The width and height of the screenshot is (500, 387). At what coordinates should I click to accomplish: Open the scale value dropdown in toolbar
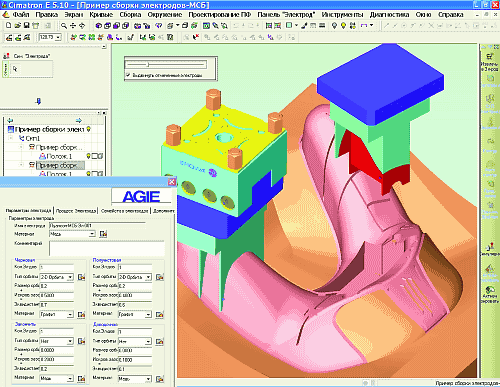(58, 37)
